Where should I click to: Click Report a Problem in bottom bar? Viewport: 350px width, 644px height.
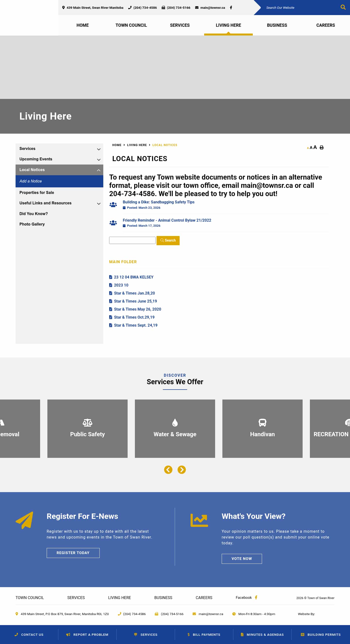coord(87,635)
